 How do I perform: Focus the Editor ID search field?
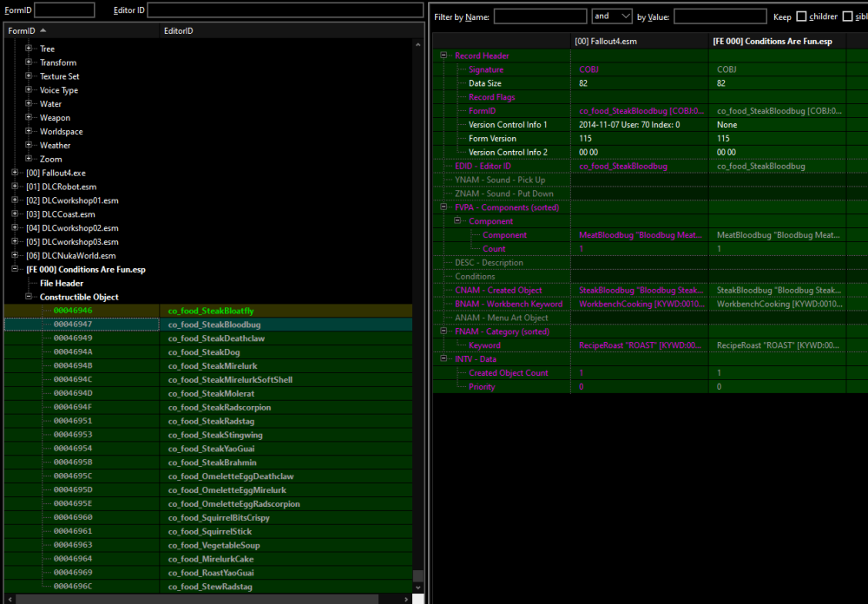pyautogui.click(x=285, y=10)
